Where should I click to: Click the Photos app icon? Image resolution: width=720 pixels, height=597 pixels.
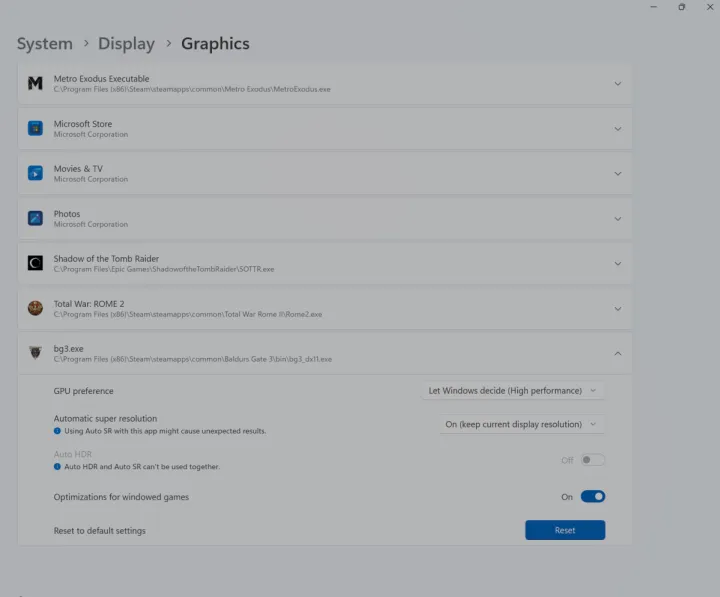[35, 218]
